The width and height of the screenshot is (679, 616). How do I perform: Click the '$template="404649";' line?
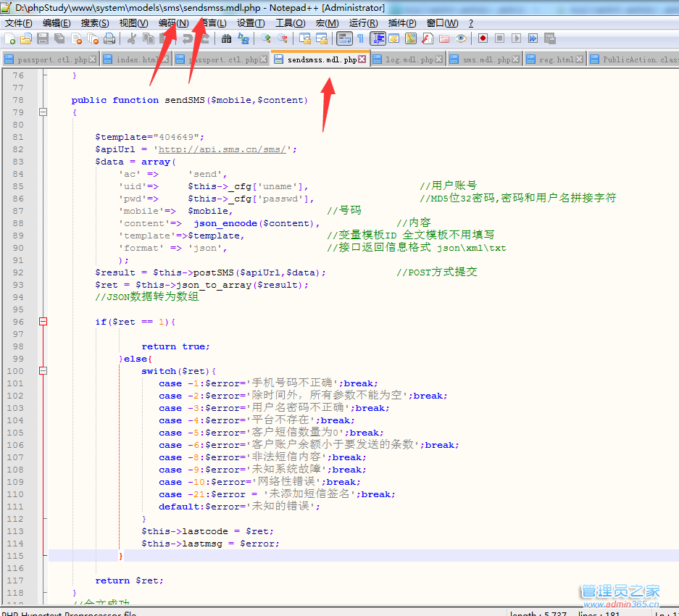[149, 137]
